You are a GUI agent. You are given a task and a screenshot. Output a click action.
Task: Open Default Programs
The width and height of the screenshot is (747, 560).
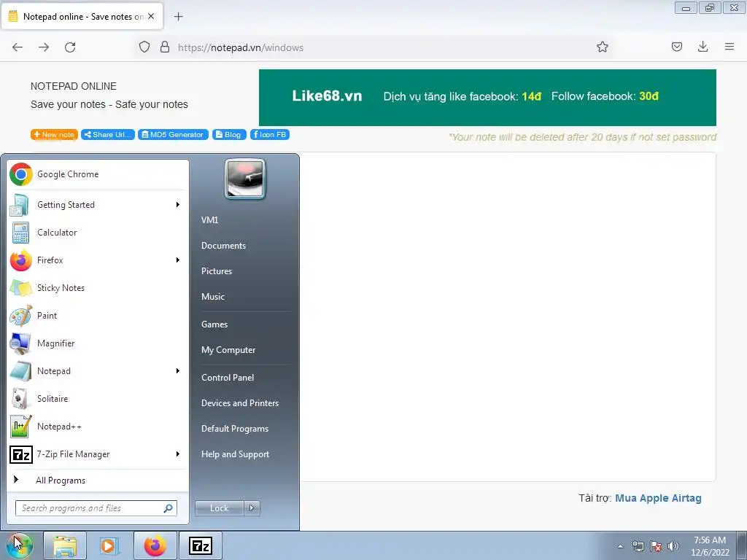pos(234,429)
